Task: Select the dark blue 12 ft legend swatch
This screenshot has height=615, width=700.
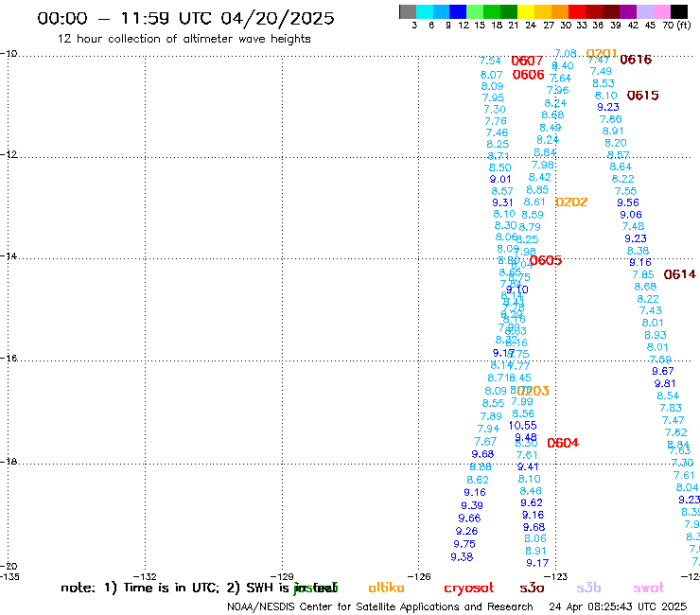Action: coord(459,11)
